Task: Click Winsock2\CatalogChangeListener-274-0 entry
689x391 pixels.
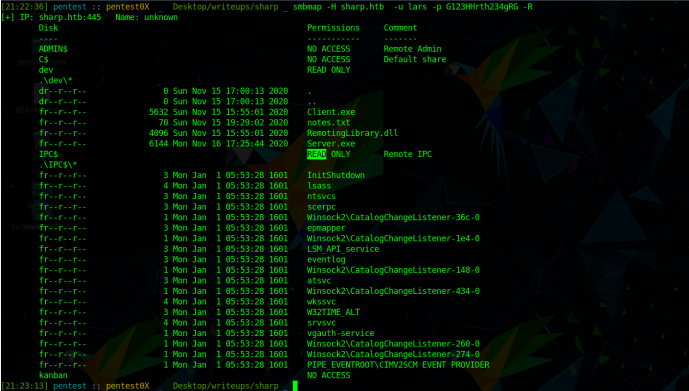Action: (x=393, y=355)
